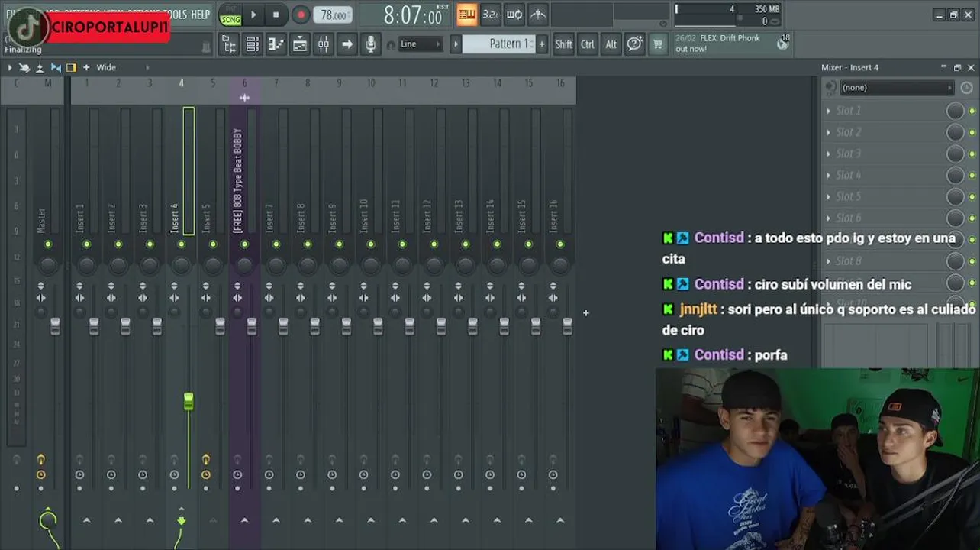This screenshot has width=980, height=550.
Task: Disable Slot 3 effect green LED
Action: pyautogui.click(x=972, y=154)
